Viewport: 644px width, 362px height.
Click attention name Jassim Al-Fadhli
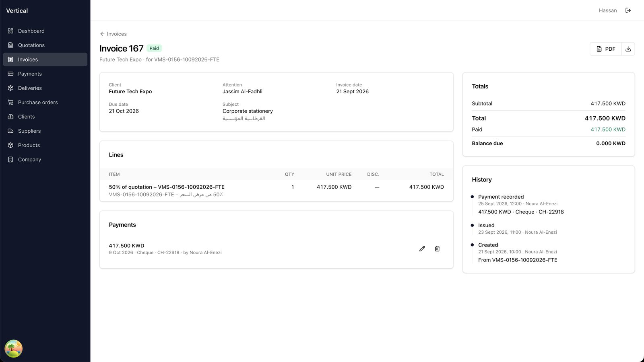[x=242, y=92]
